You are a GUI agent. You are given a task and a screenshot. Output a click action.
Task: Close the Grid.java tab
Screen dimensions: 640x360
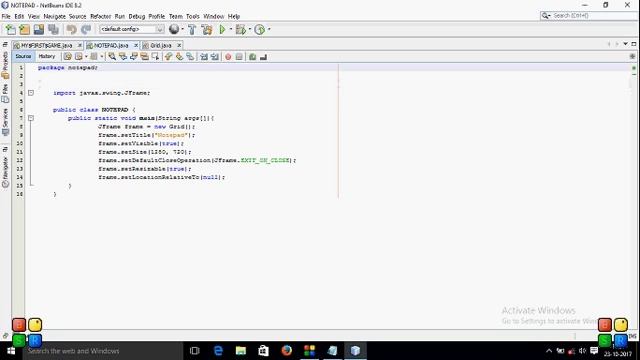coord(179,45)
